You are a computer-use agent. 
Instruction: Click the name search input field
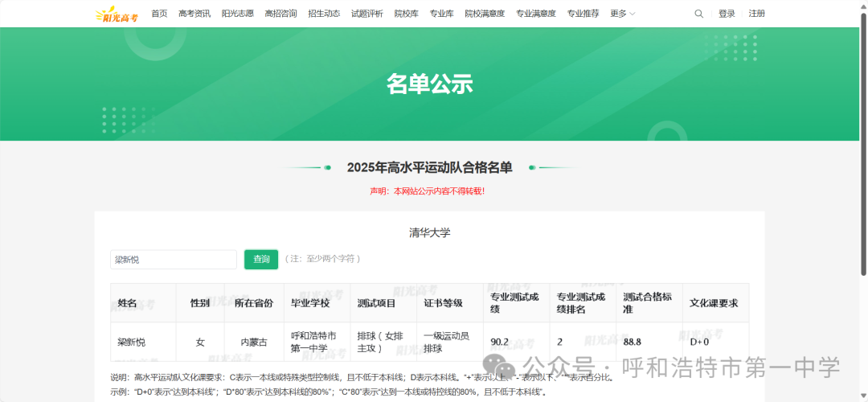174,259
